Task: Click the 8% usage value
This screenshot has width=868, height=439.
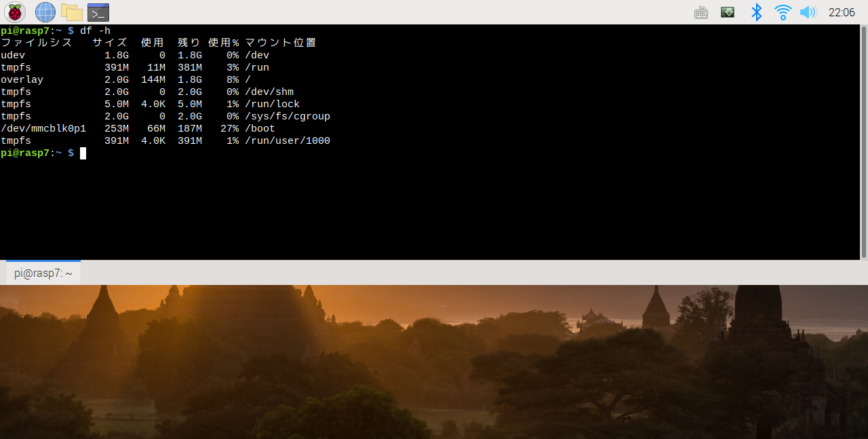Action: [233, 79]
